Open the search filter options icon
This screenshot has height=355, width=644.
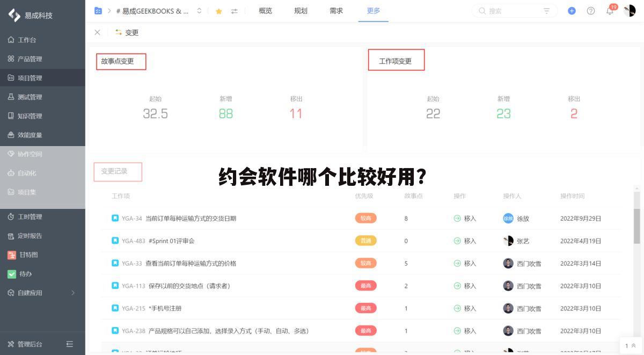pos(547,11)
